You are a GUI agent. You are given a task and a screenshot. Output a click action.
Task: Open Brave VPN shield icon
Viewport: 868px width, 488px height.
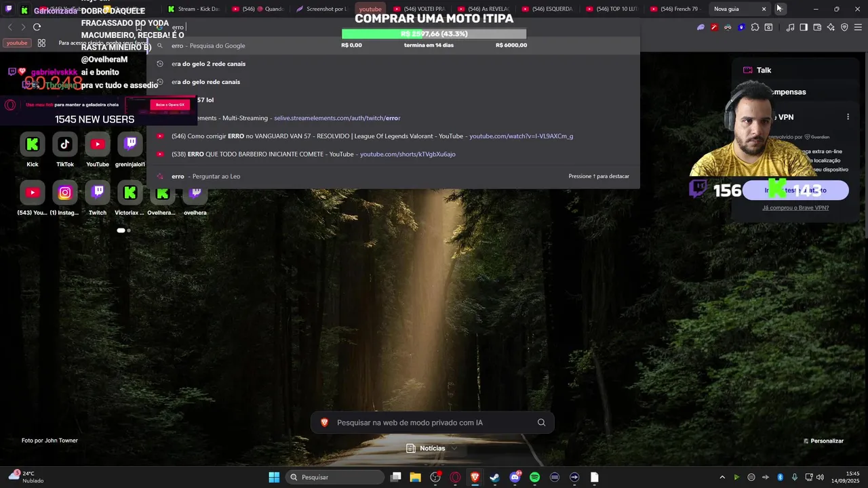pyautogui.click(x=844, y=27)
